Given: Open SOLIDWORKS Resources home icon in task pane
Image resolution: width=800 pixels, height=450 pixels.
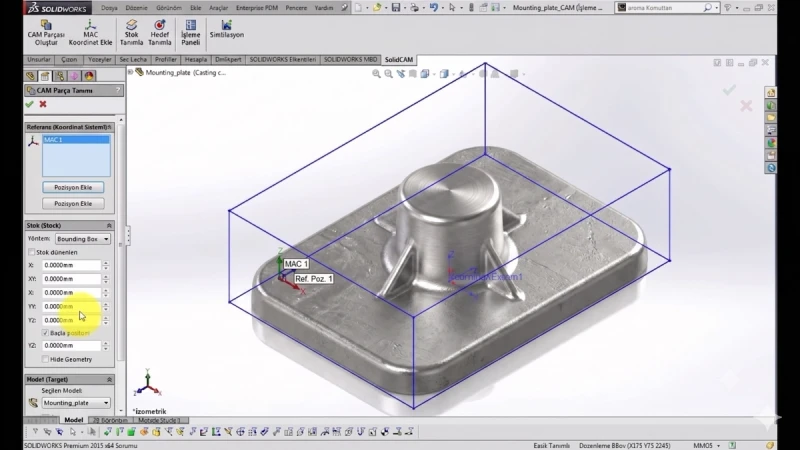Looking at the screenshot, I should click(770, 92).
